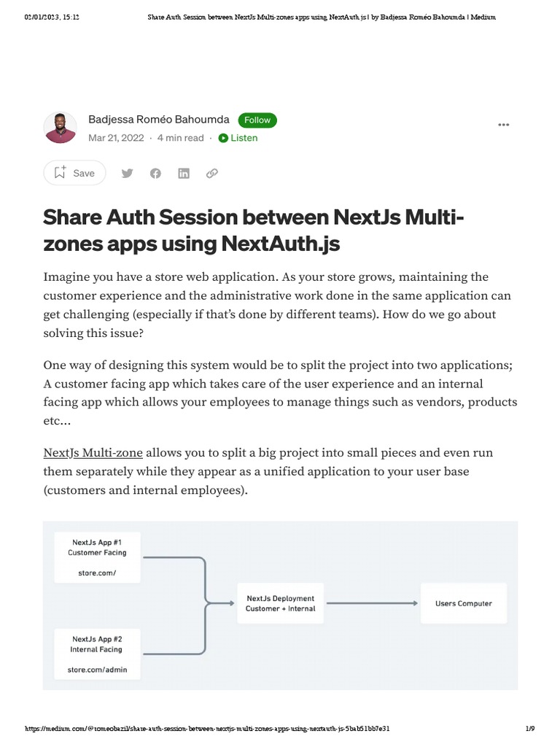Image resolution: width=560 pixels, height=747 pixels.
Task: Click the NextJs App #1 Customer Facing box
Action: pyautogui.click(x=97, y=558)
